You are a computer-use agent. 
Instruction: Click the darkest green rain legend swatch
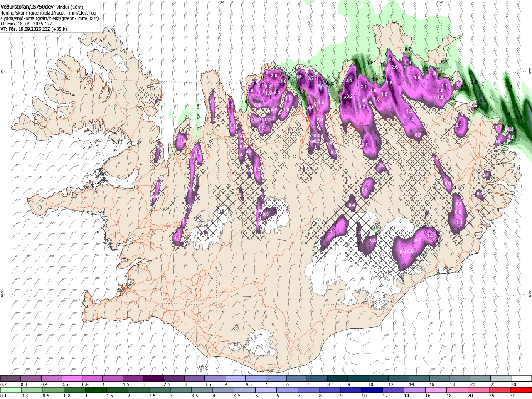(x=96, y=390)
